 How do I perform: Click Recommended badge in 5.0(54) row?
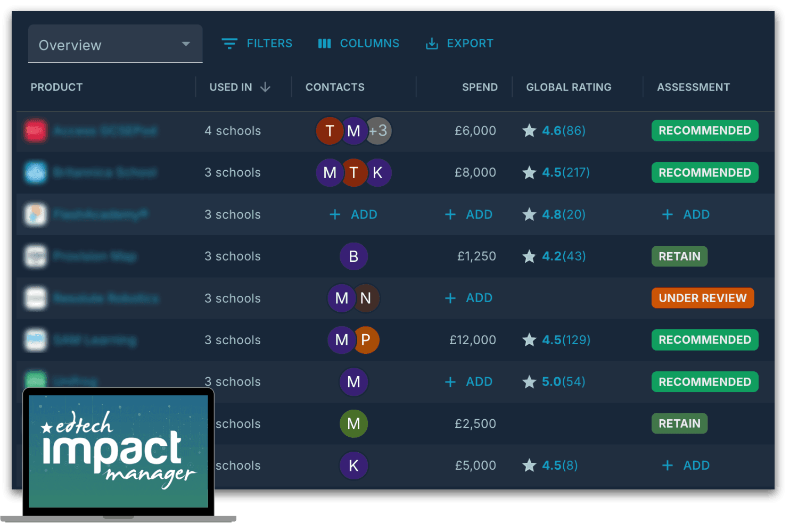click(705, 382)
